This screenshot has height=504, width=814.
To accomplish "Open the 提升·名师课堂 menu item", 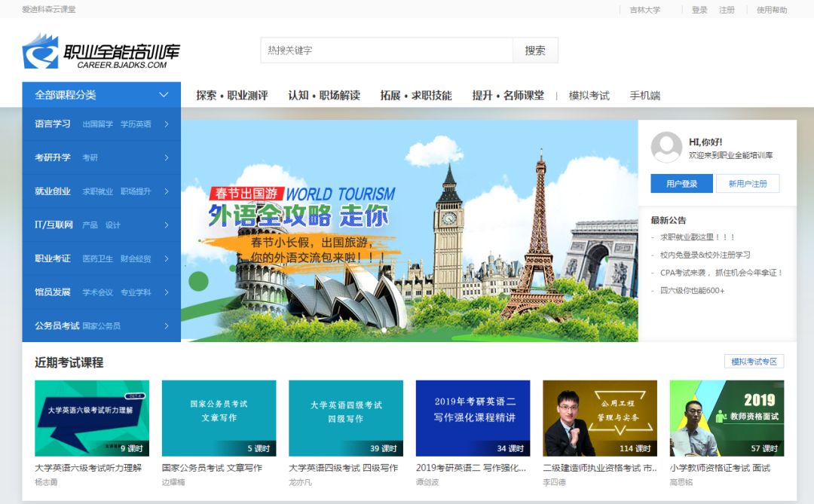I will [507, 96].
